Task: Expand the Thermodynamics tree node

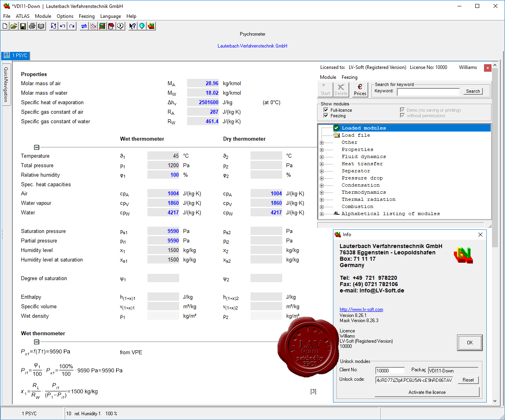Action: (x=321, y=193)
